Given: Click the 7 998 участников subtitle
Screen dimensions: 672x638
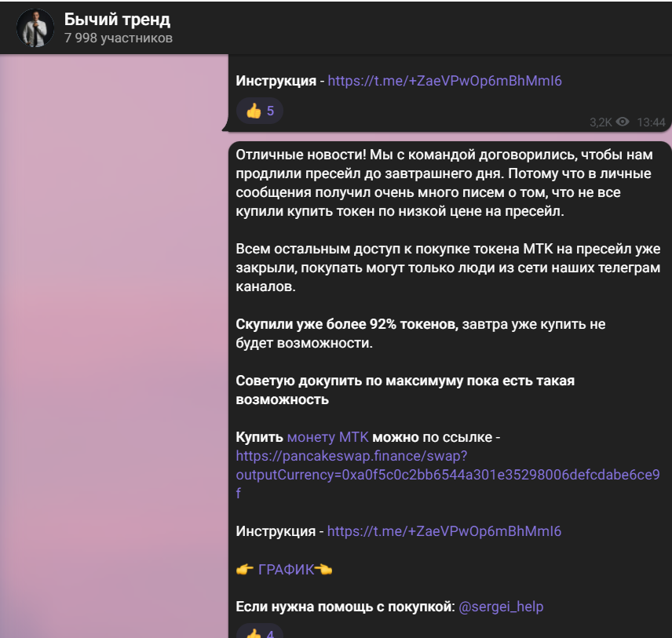Looking at the screenshot, I should coord(119,38).
